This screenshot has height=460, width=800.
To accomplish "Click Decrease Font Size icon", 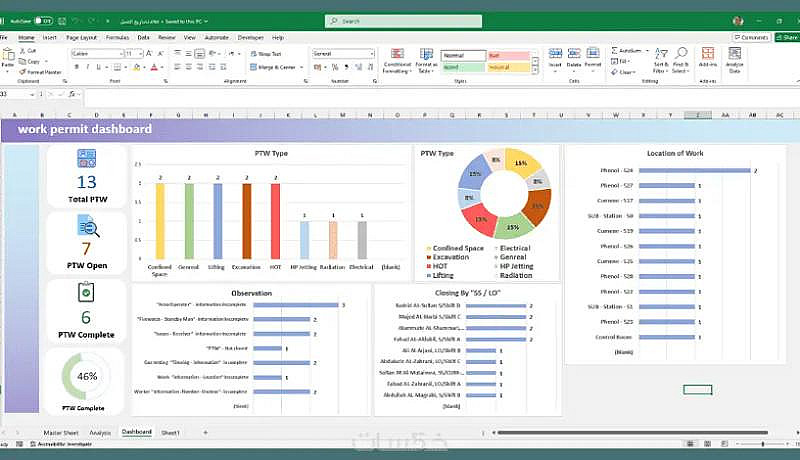I will pyautogui.click(x=160, y=54).
